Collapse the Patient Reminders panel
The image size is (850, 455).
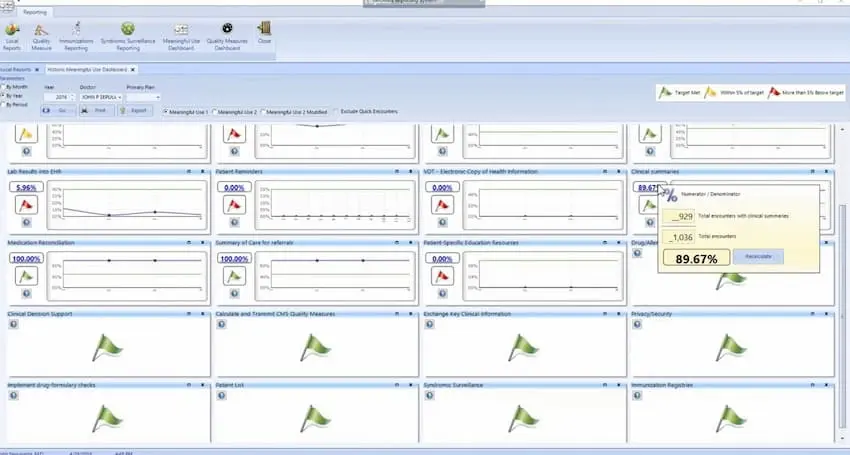point(397,171)
